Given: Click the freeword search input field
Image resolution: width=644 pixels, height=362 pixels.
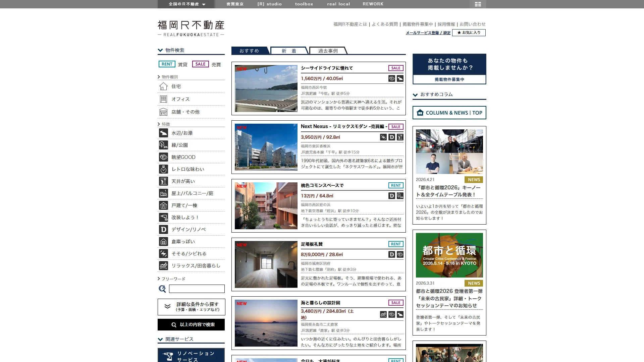Looking at the screenshot, I should coord(197,289).
